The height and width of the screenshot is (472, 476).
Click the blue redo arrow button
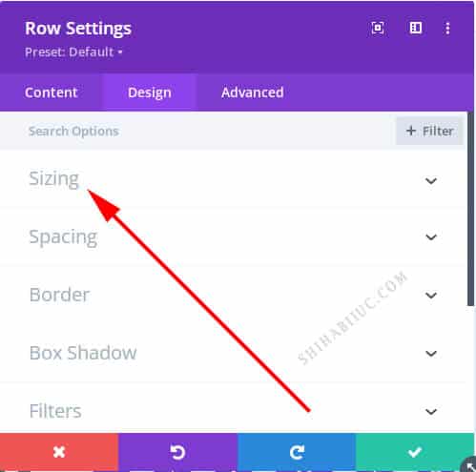297,452
